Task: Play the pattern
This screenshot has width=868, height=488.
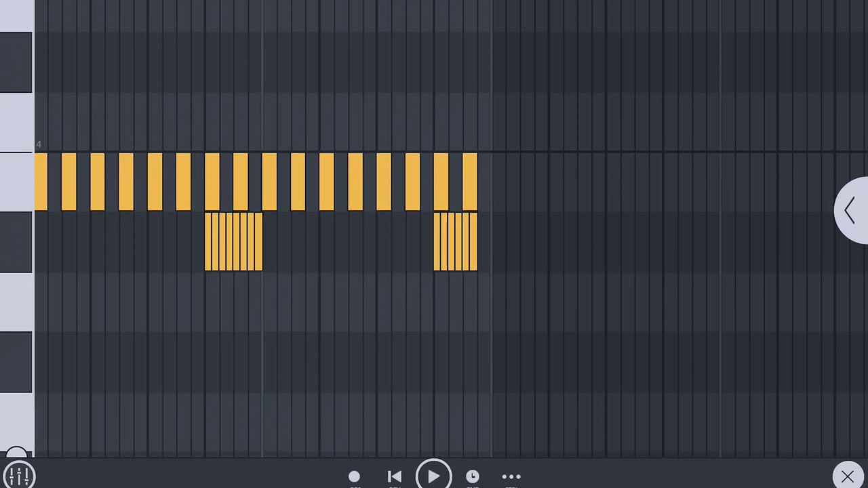Action: click(x=433, y=475)
